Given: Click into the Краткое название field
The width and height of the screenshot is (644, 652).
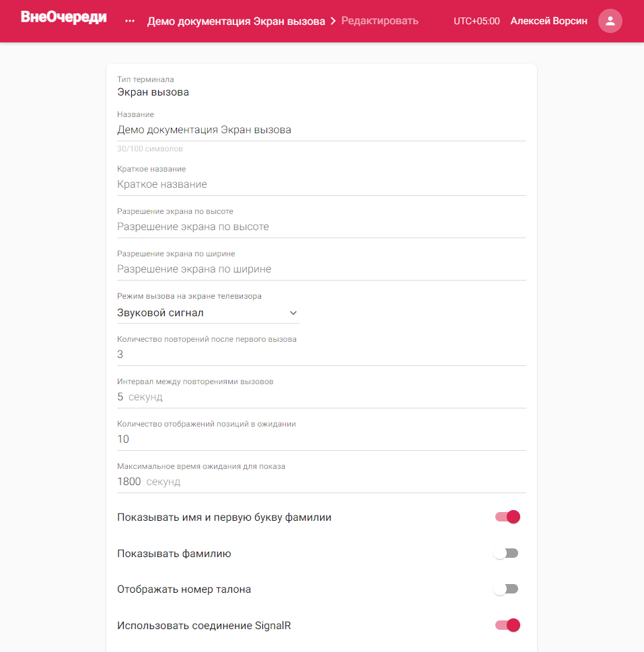Looking at the screenshot, I should pyautogui.click(x=322, y=184).
